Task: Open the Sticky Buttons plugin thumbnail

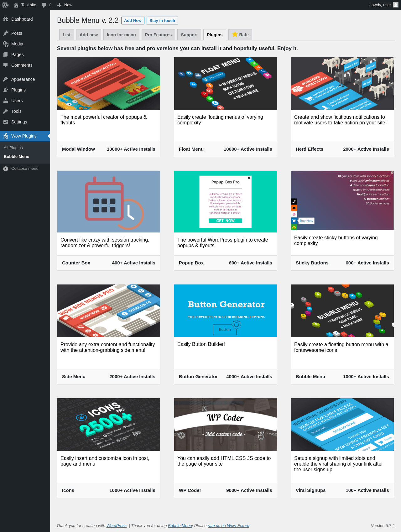Action: [342, 201]
